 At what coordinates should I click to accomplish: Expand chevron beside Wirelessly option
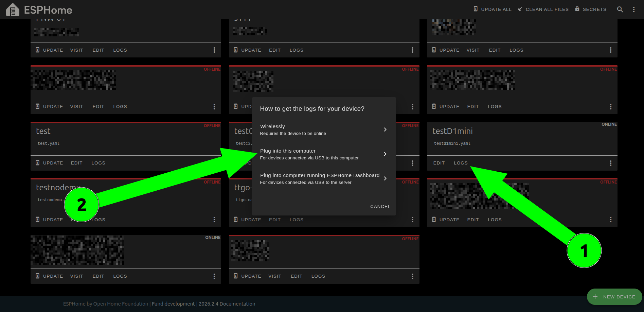[x=385, y=129]
